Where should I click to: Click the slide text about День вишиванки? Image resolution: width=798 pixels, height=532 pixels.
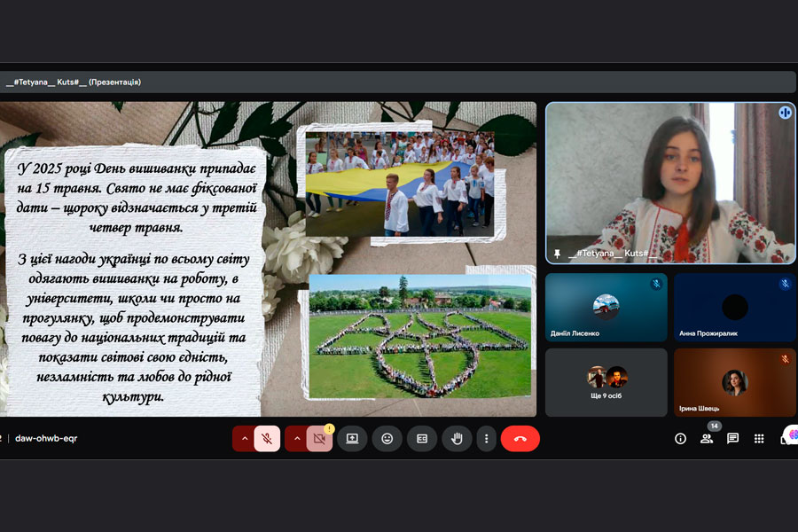[x=137, y=198]
